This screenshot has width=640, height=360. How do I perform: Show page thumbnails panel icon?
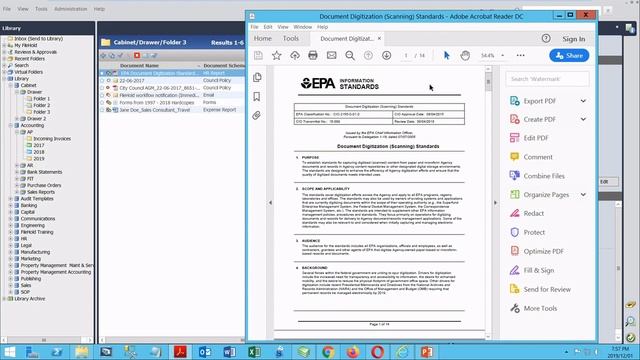click(257, 77)
